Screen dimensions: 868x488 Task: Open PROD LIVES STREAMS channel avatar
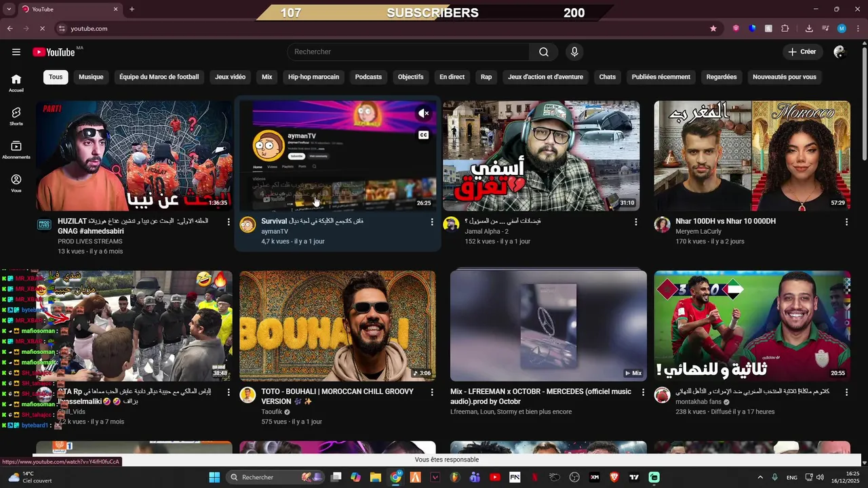point(44,225)
